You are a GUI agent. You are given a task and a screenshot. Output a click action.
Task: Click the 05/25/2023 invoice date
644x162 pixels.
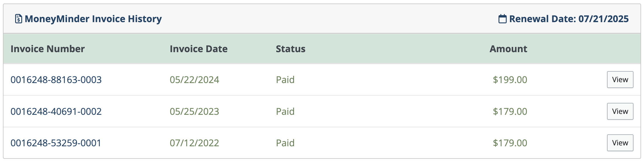(x=194, y=111)
